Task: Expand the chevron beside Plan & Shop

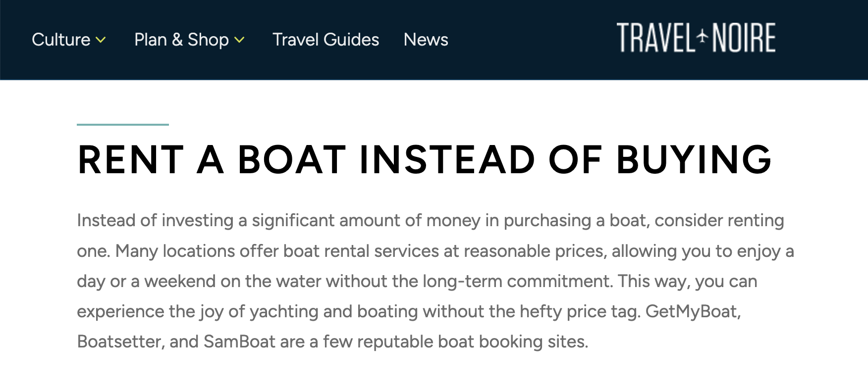Action: point(239,40)
